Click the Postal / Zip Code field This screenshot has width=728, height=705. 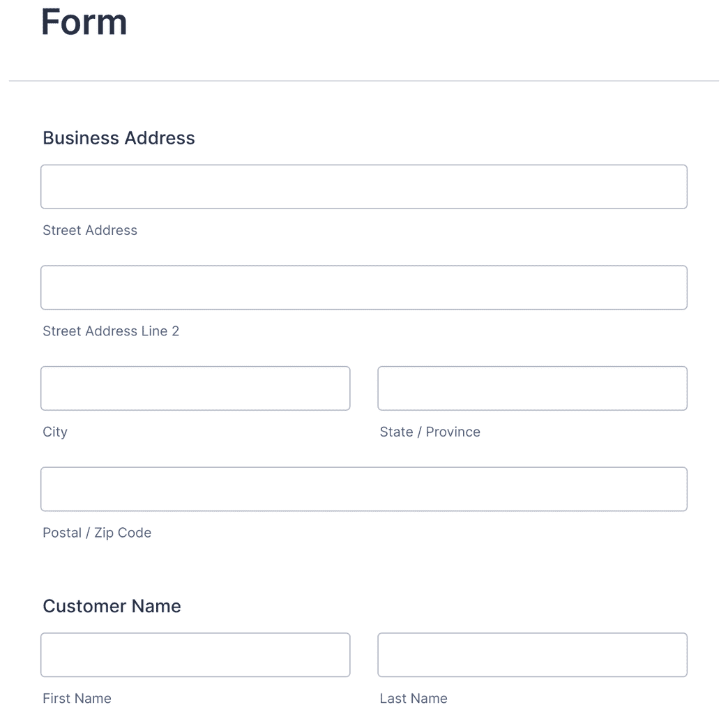click(364, 489)
